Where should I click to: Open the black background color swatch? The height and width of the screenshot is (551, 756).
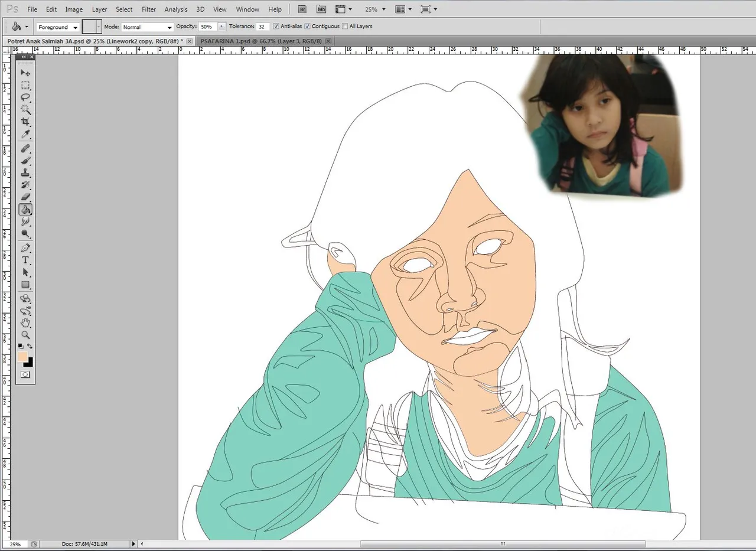(30, 363)
